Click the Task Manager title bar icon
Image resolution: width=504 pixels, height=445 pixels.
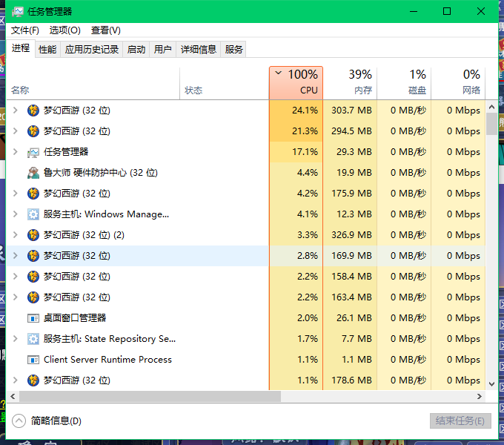18,12
